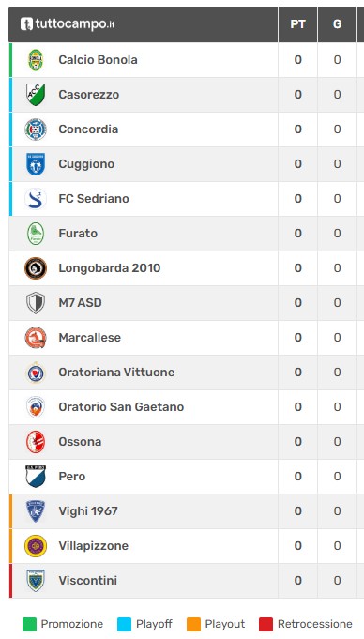Click the Pero black and blue shield
This screenshot has height=639, width=364.
point(36,477)
